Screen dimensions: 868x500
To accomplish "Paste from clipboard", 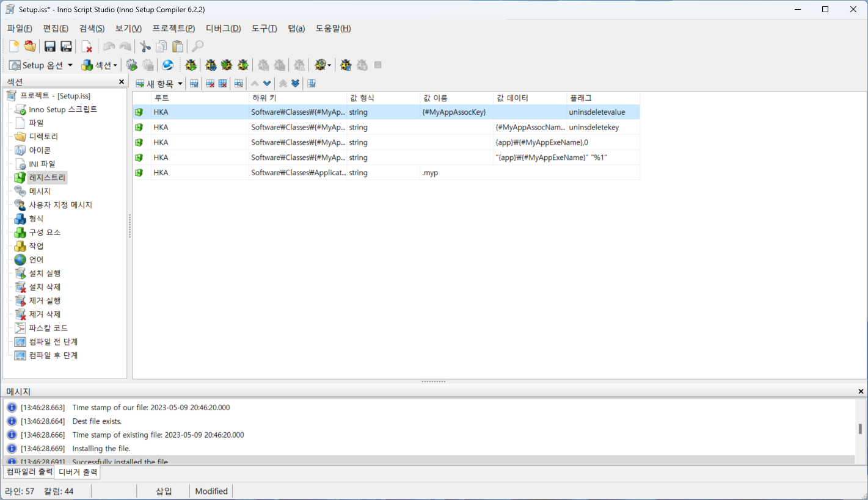I will click(178, 46).
